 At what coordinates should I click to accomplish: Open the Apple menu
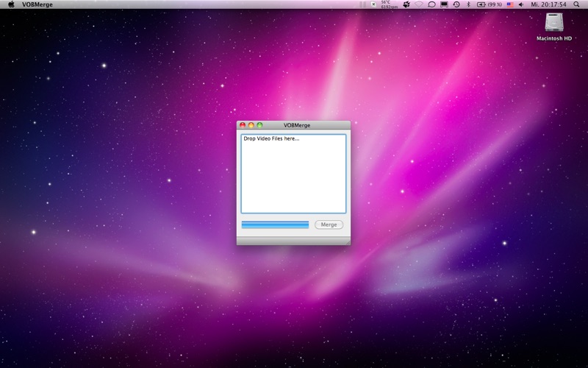11,4
